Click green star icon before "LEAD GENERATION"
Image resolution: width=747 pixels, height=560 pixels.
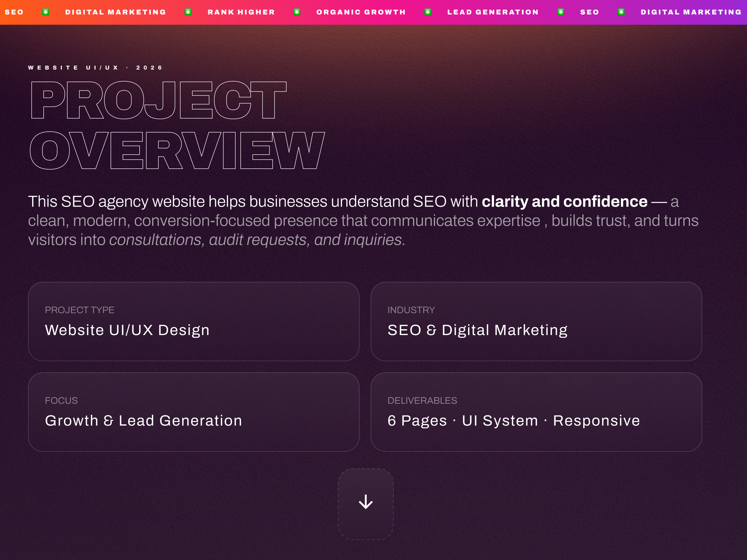(x=428, y=12)
